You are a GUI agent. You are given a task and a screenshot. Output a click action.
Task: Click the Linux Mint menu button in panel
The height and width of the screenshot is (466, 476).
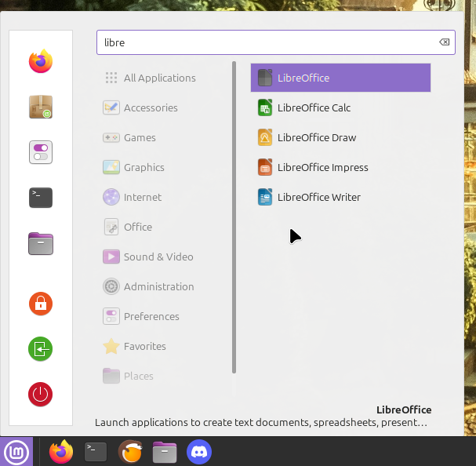pos(16,452)
